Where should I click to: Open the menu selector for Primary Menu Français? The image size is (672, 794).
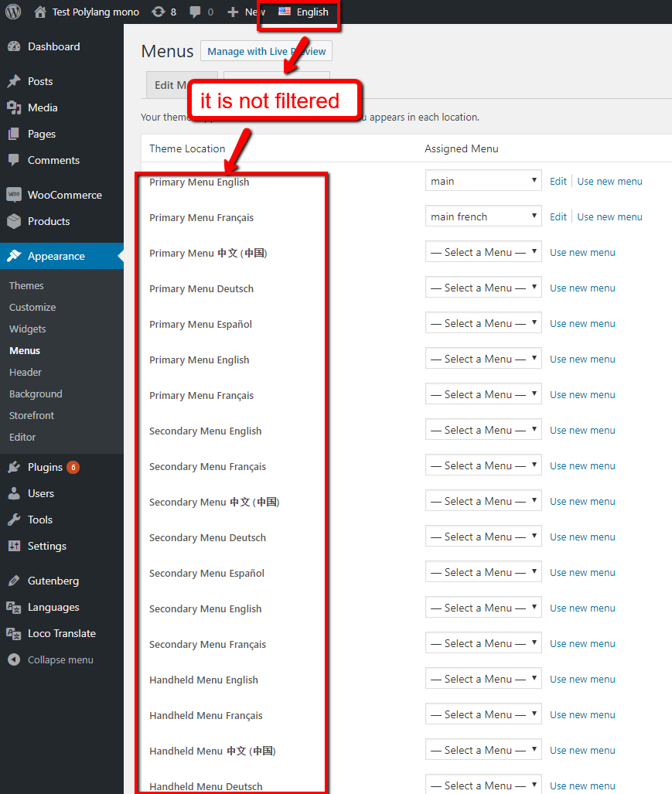pyautogui.click(x=483, y=216)
